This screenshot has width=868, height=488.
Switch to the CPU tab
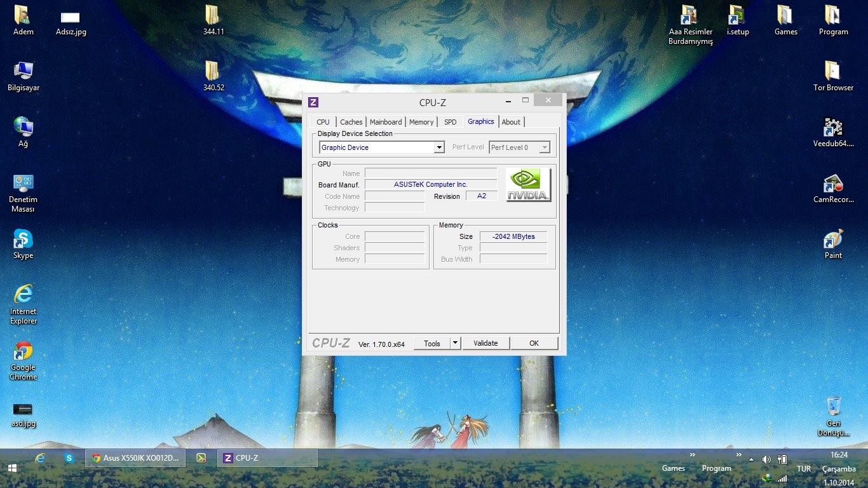[323, 122]
